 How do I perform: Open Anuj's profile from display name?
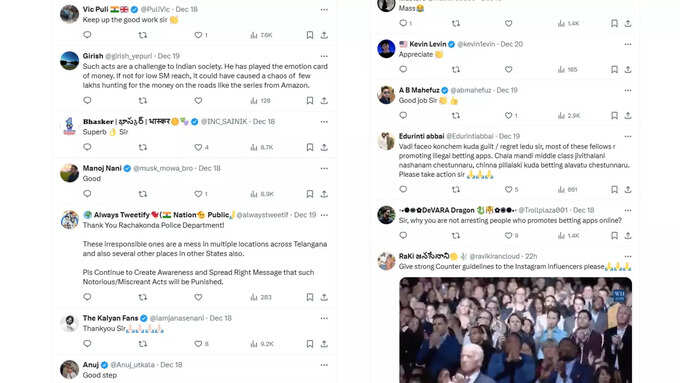click(91, 365)
